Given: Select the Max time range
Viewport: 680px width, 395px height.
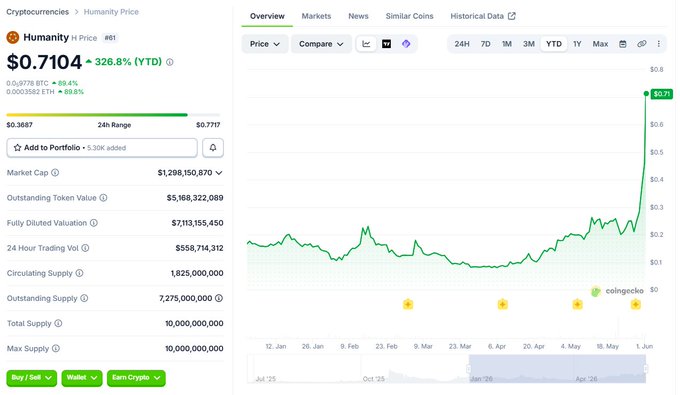Looking at the screenshot, I should click(601, 44).
